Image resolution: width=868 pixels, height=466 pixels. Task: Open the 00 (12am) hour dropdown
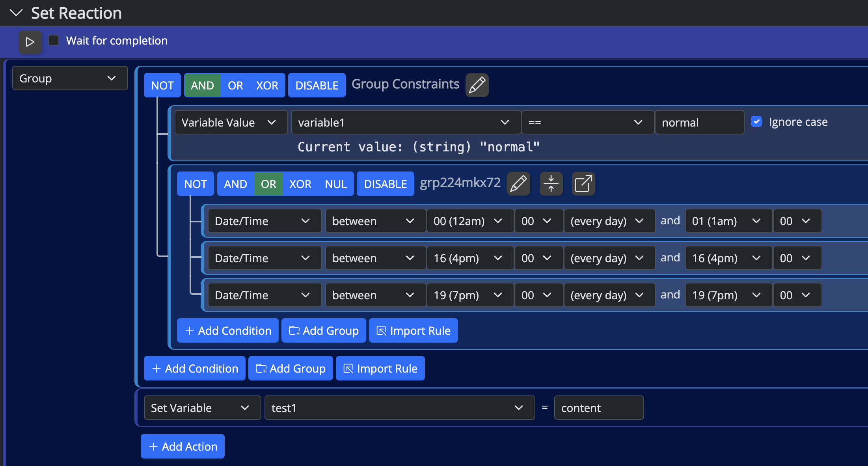pyautogui.click(x=469, y=221)
